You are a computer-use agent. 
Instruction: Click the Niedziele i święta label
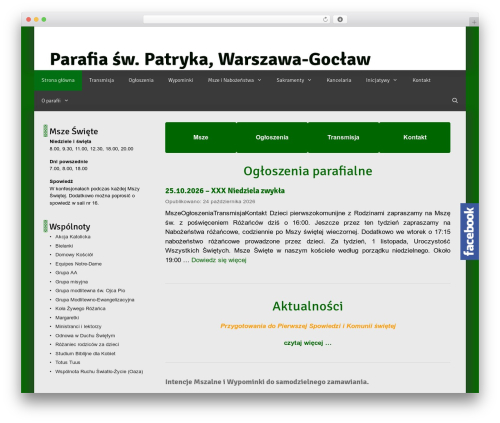(x=70, y=141)
